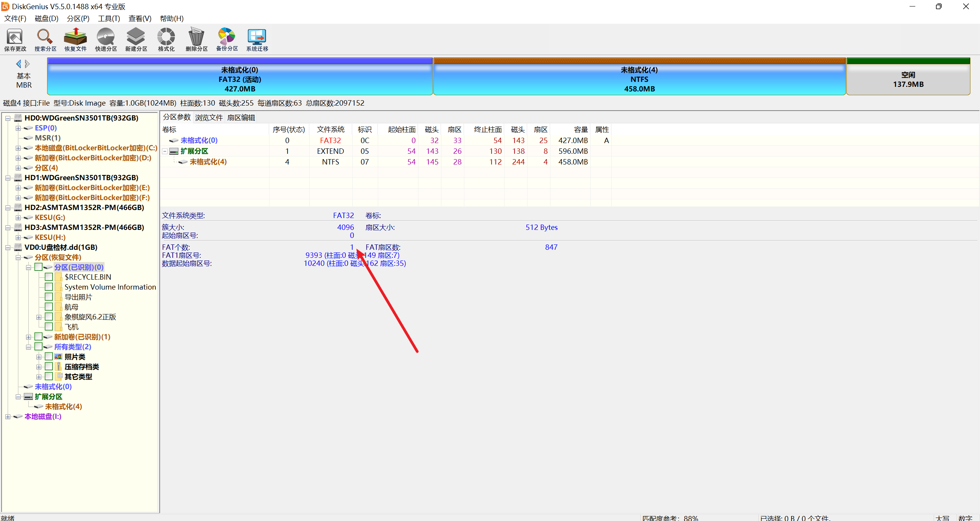Check the $RECYCLE.BIN folder checkbox

tap(49, 277)
